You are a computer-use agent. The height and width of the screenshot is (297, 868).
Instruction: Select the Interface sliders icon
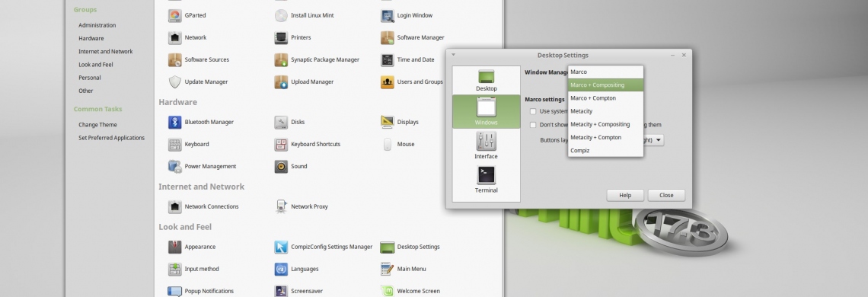pyautogui.click(x=486, y=142)
